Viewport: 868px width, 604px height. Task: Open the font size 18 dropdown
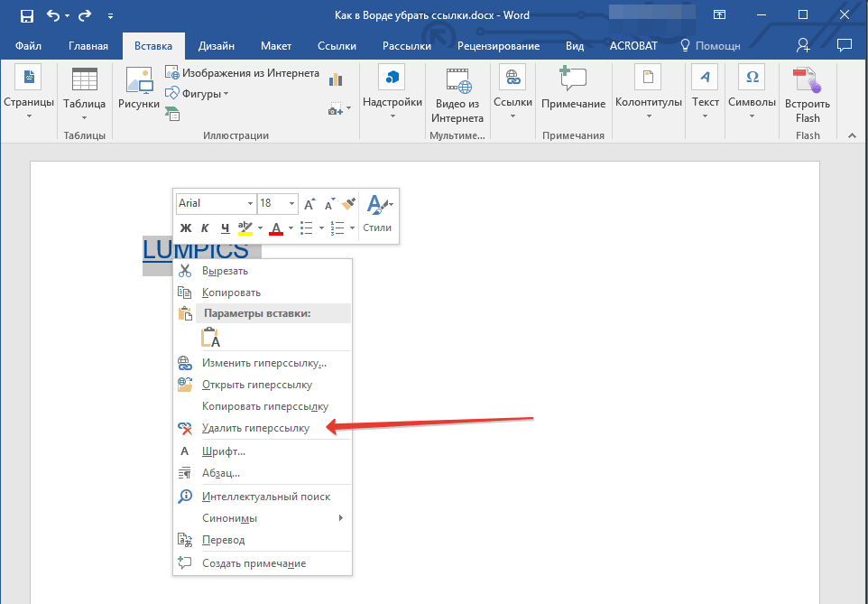(291, 204)
